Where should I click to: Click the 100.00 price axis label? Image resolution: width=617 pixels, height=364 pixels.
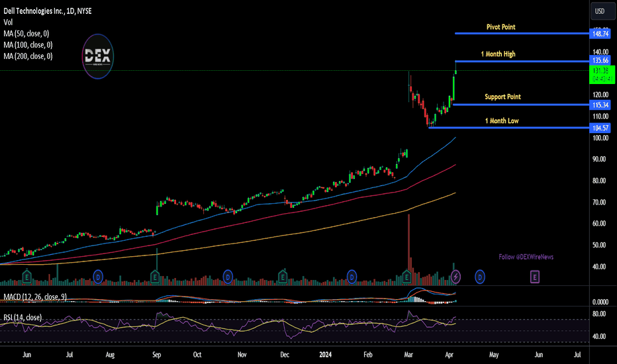pyautogui.click(x=600, y=138)
